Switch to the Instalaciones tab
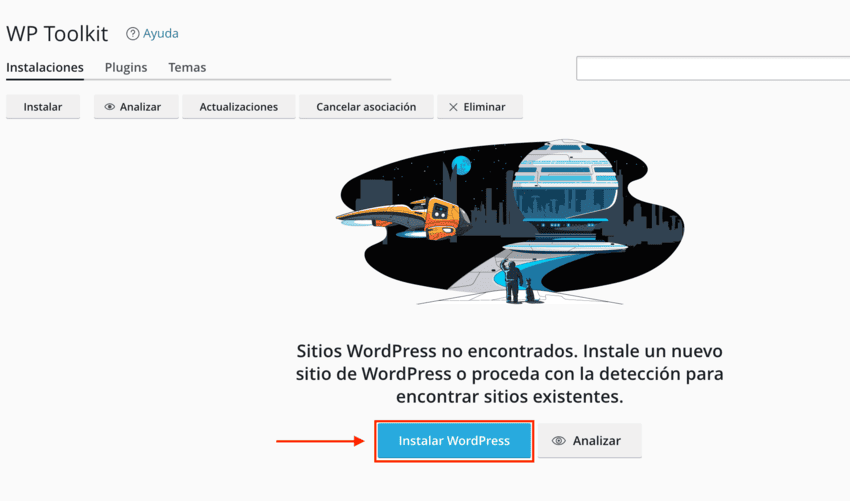The image size is (850, 501). tap(45, 67)
